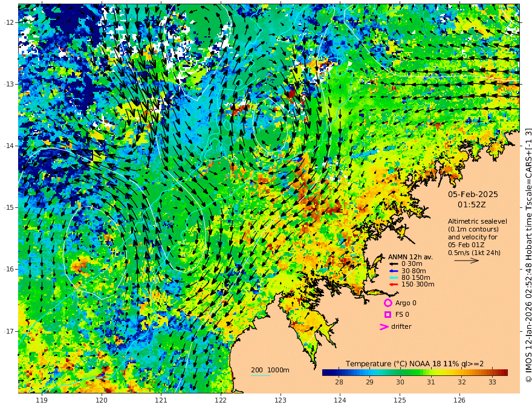Click the date text 05-Feb-2025

pyautogui.click(x=473, y=194)
